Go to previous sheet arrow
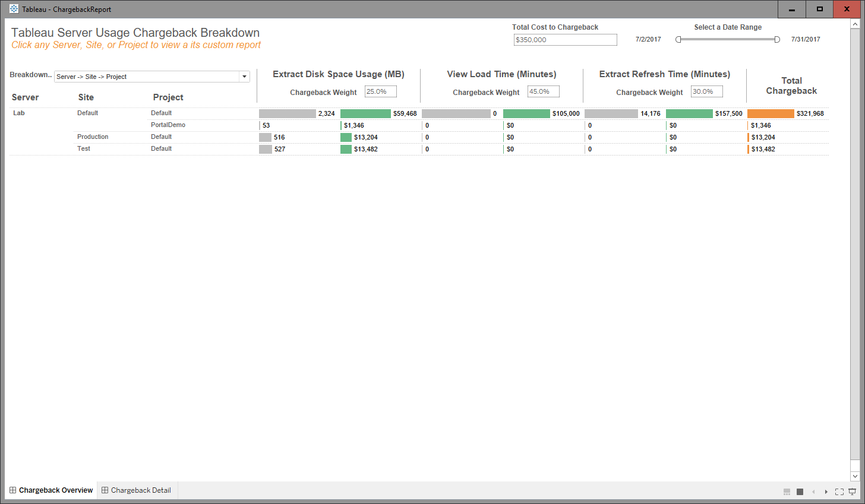 tap(813, 492)
